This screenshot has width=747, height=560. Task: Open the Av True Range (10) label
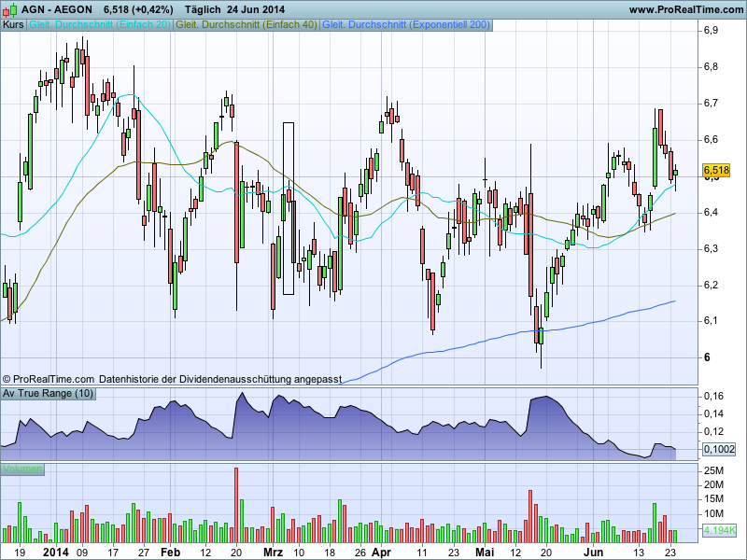tap(48, 393)
